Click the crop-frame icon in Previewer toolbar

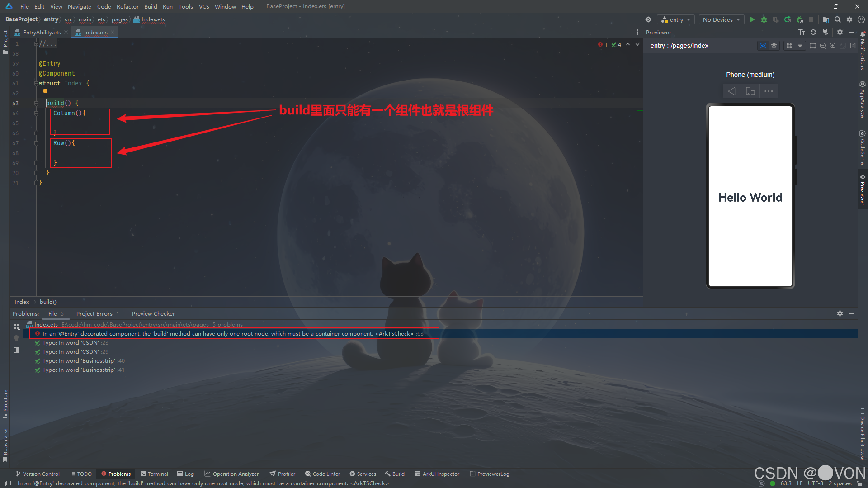pos(813,46)
